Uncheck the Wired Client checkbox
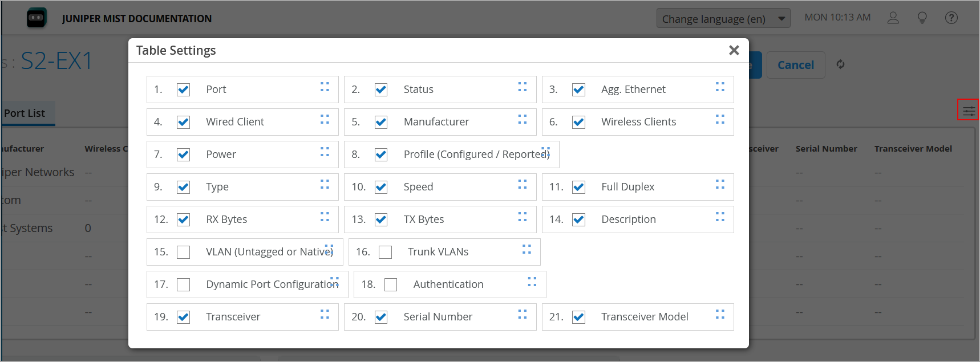The image size is (980, 362). coord(183,122)
